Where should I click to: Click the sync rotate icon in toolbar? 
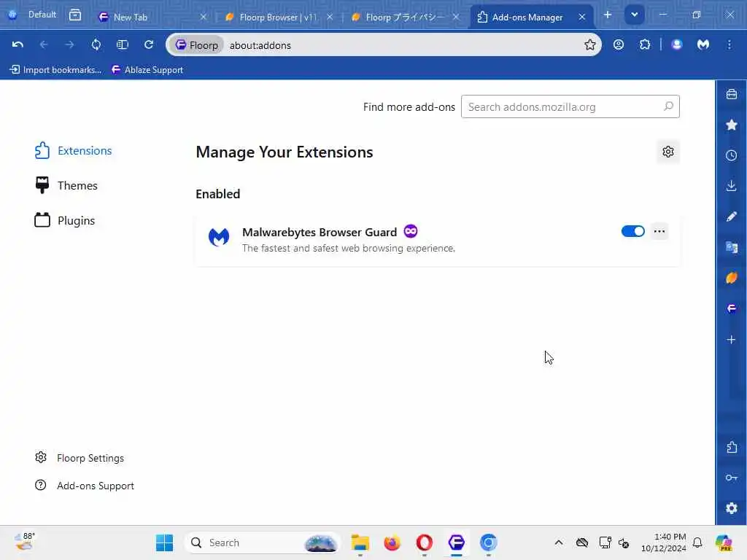click(96, 44)
